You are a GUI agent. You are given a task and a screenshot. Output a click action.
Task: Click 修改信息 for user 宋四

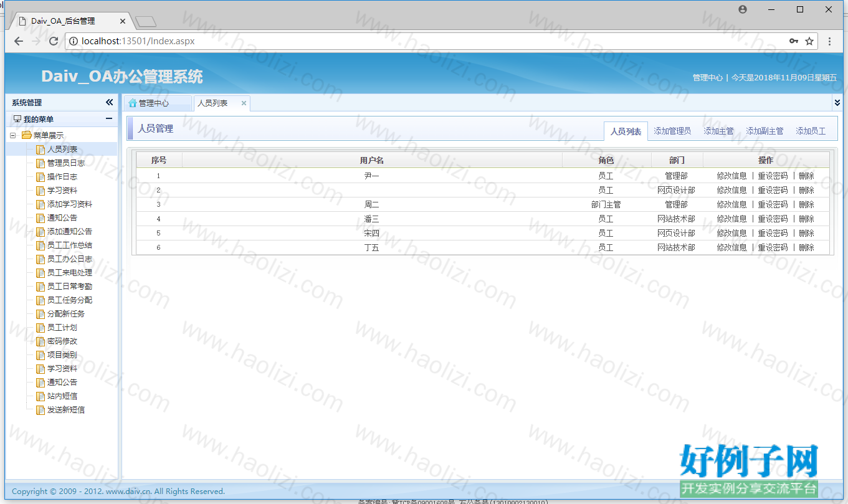[731, 233]
